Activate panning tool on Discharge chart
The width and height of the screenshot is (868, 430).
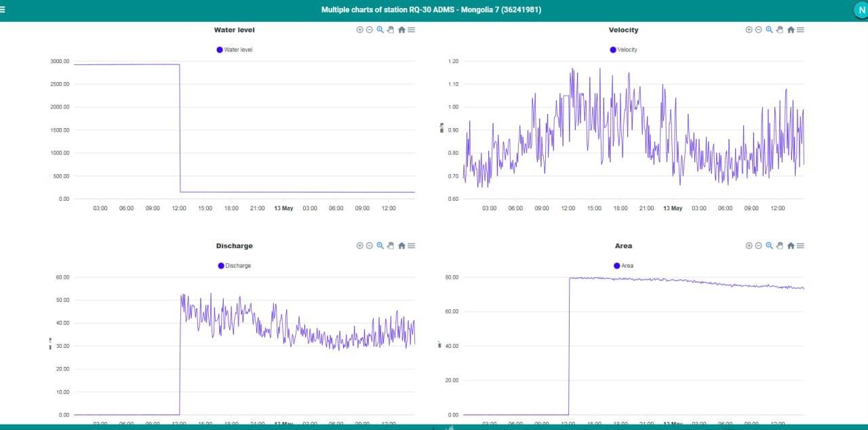tap(391, 246)
